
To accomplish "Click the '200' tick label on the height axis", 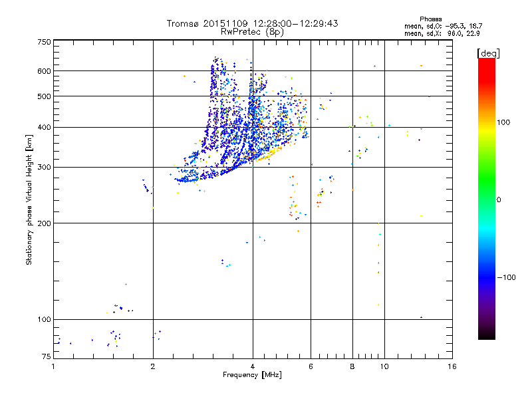I will (x=44, y=223).
